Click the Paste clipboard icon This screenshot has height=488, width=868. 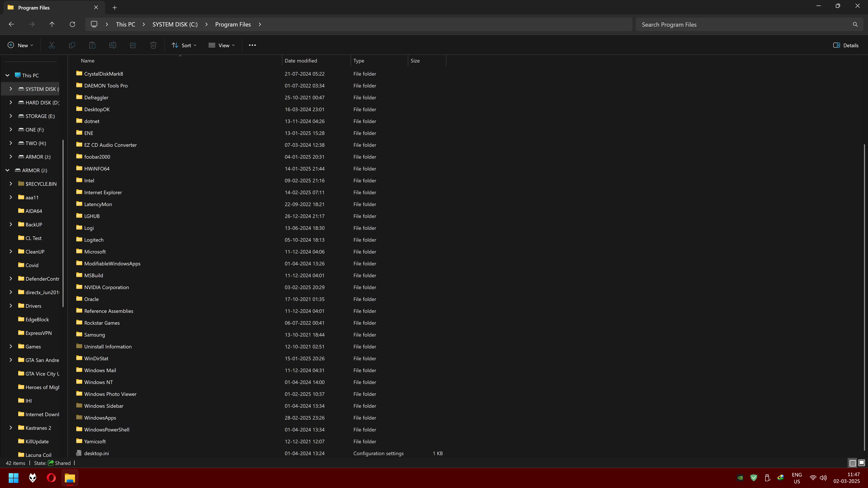click(92, 45)
